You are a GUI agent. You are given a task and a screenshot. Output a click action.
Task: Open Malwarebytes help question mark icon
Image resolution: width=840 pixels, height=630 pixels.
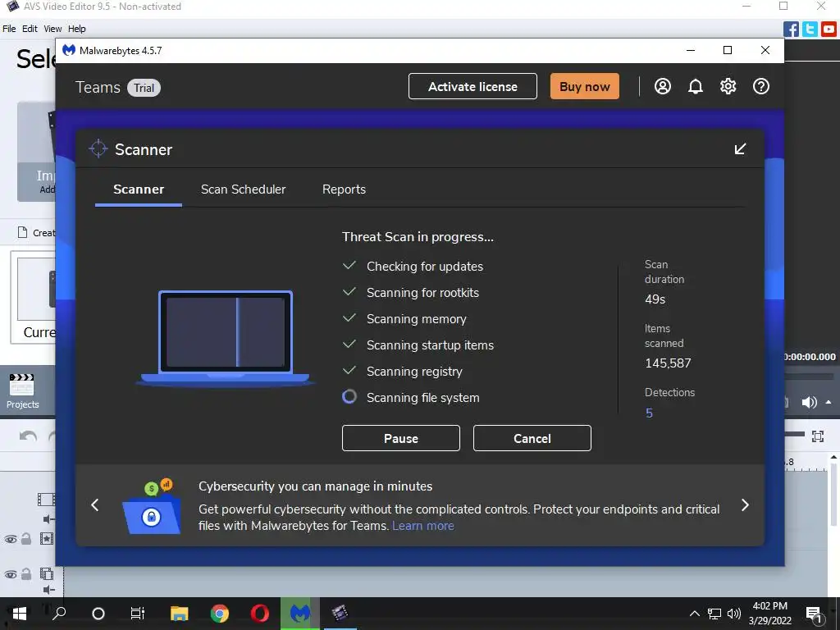(761, 86)
